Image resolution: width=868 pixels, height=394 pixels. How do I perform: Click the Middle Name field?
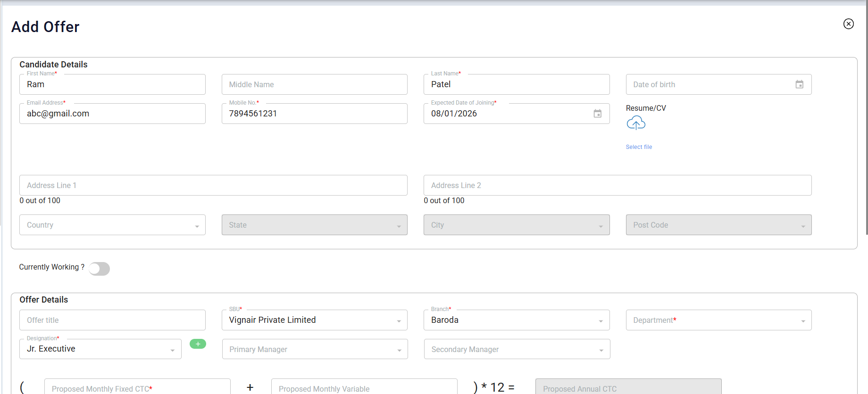pos(315,84)
